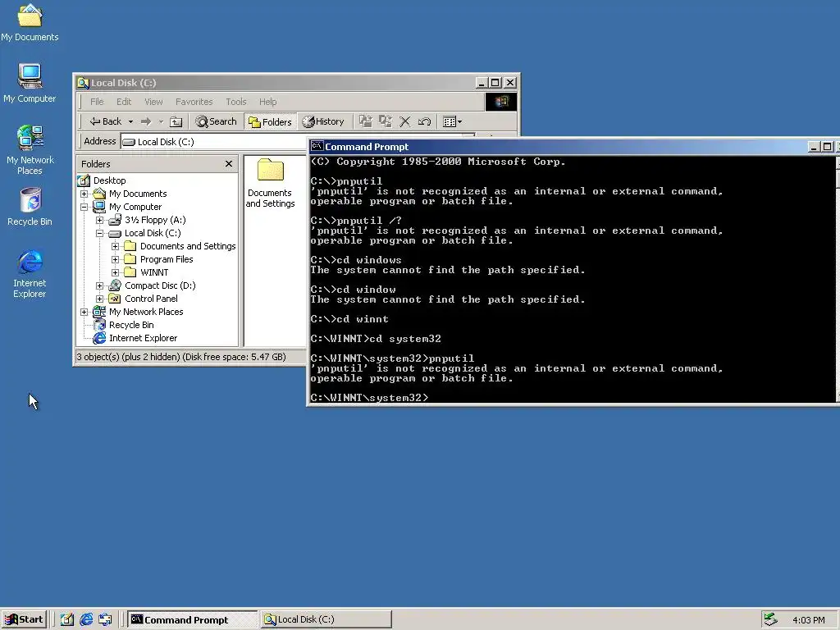The image size is (840, 630).
Task: Open Back history dropdown arrow
Action: tap(130, 121)
